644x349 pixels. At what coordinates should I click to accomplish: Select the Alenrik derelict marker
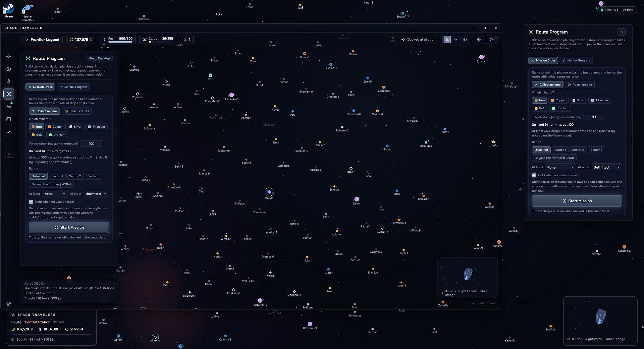tap(125, 108)
